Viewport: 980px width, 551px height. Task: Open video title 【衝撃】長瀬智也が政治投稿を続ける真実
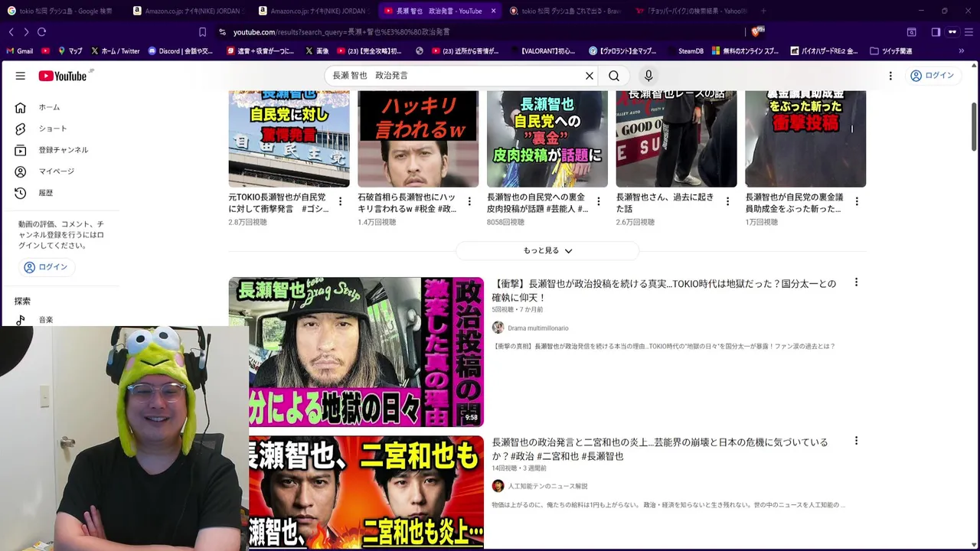[664, 290]
